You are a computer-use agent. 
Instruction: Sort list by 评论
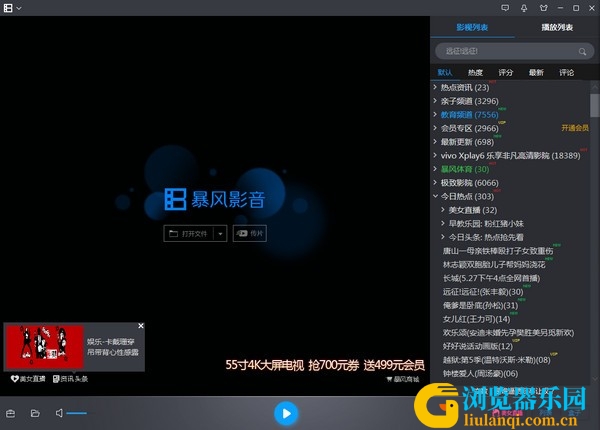click(566, 72)
